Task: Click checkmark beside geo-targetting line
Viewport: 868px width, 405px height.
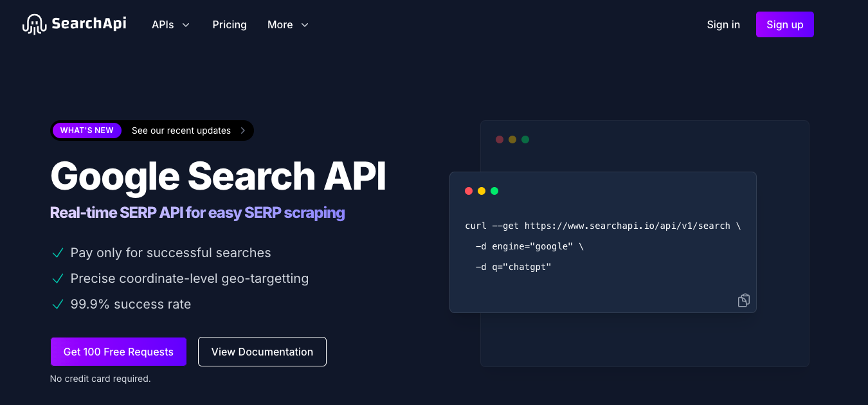Action: (x=58, y=278)
